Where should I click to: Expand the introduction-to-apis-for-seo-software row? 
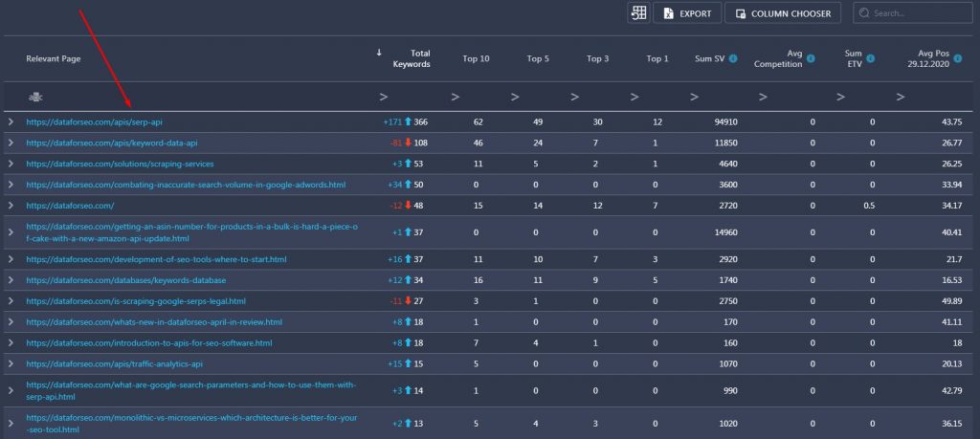tap(11, 342)
